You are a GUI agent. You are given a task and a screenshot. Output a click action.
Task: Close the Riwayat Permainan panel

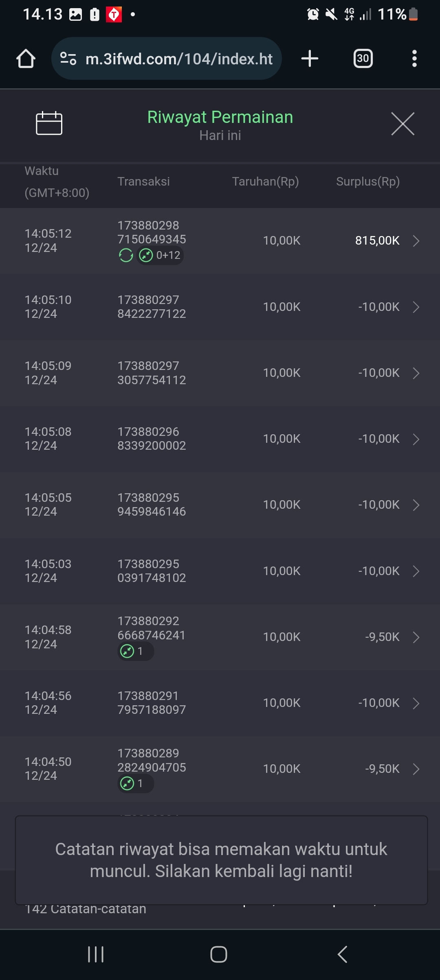pos(403,124)
